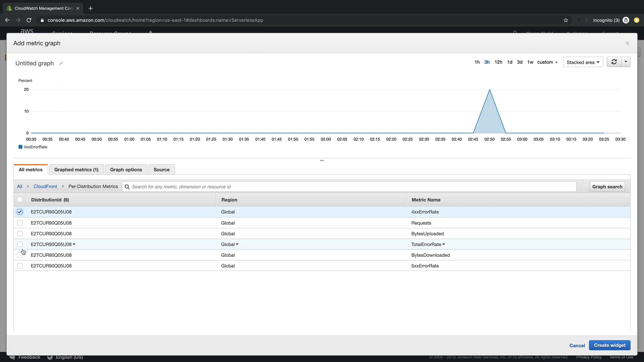Click the pencil icon to rename Untitled graph

[61, 63]
